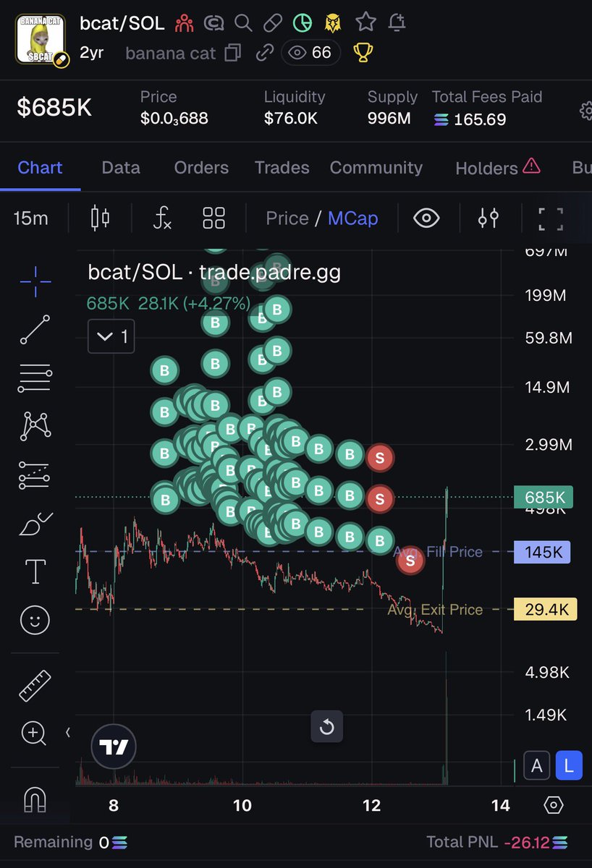Open the 15m timeframe selector
The width and height of the screenshot is (592, 868).
[31, 218]
